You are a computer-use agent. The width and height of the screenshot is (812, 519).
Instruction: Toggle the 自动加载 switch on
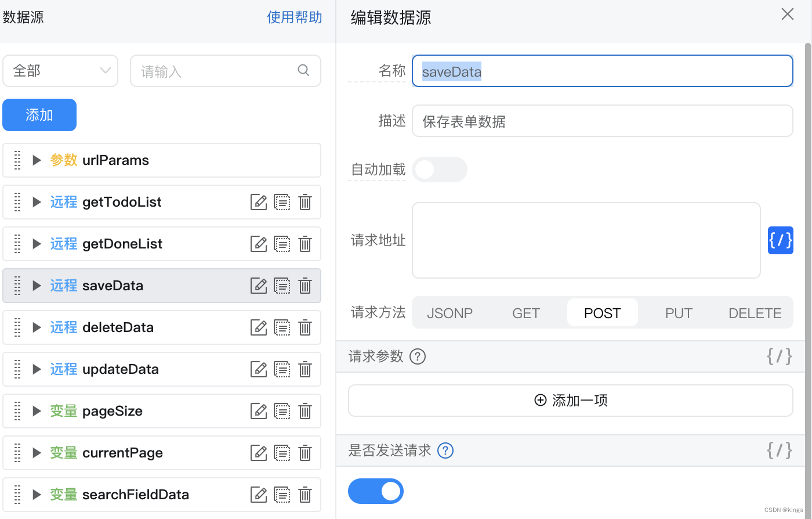(439, 170)
